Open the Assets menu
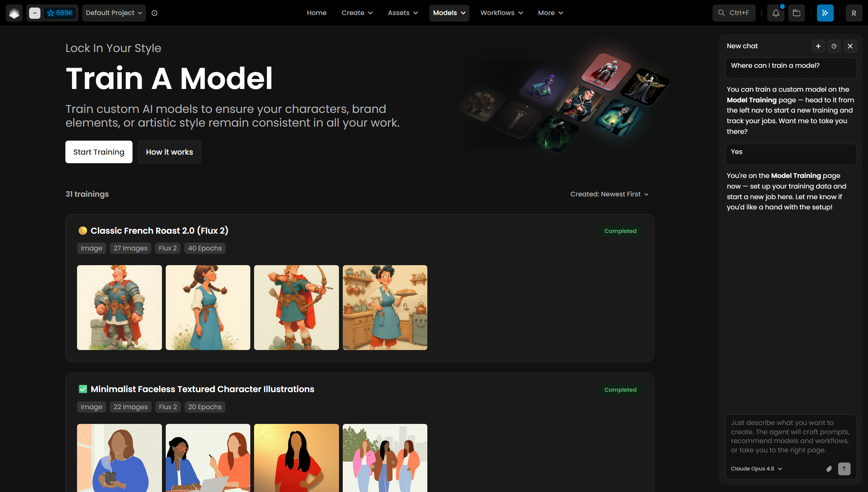The width and height of the screenshot is (868, 492). pos(403,13)
